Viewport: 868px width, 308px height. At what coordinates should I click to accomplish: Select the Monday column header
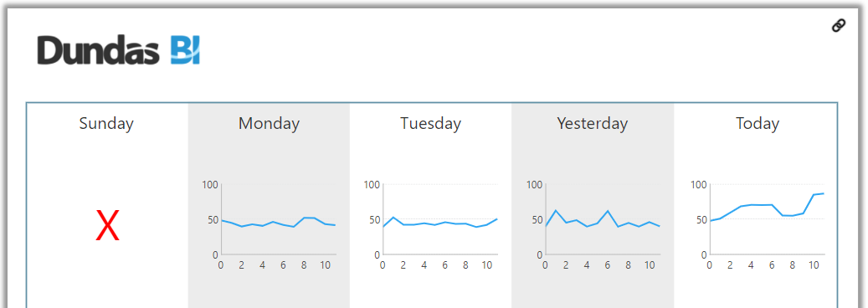point(269,124)
